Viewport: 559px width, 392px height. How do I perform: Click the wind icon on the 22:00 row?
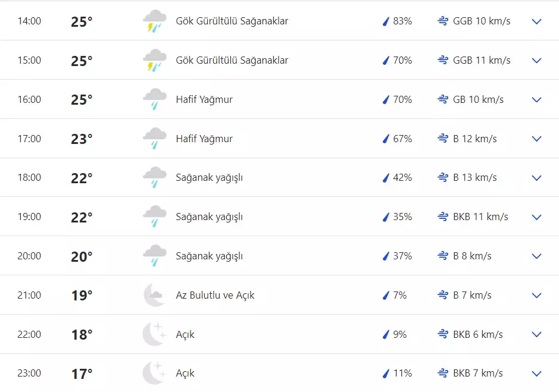click(442, 334)
